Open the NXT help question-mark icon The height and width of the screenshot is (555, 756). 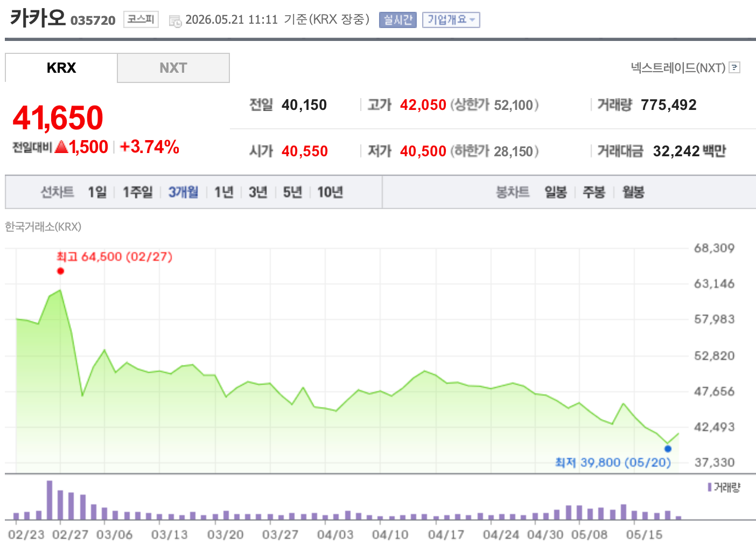tap(734, 67)
